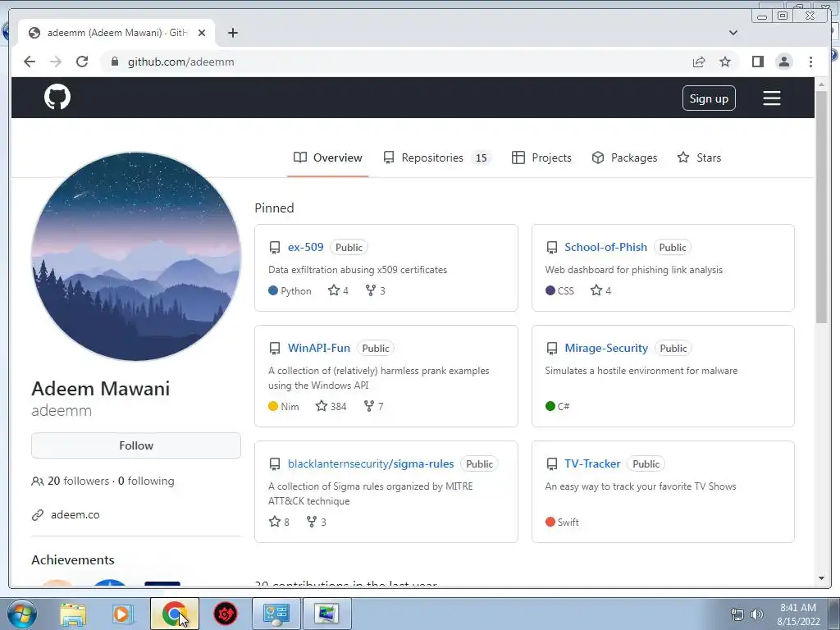
Task: Open the hamburger navigation menu
Action: [771, 98]
